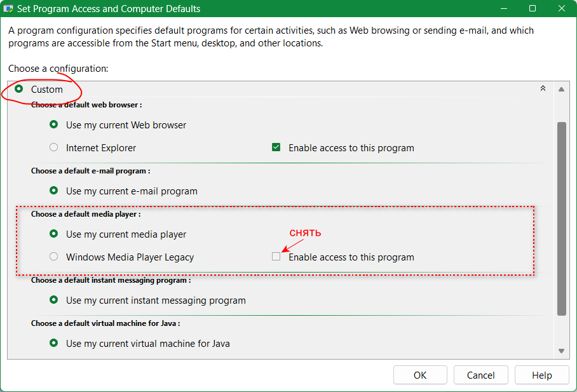This screenshot has height=392, width=577.
Task: Click the 'Choose a configuration:' label
Action: (x=58, y=69)
